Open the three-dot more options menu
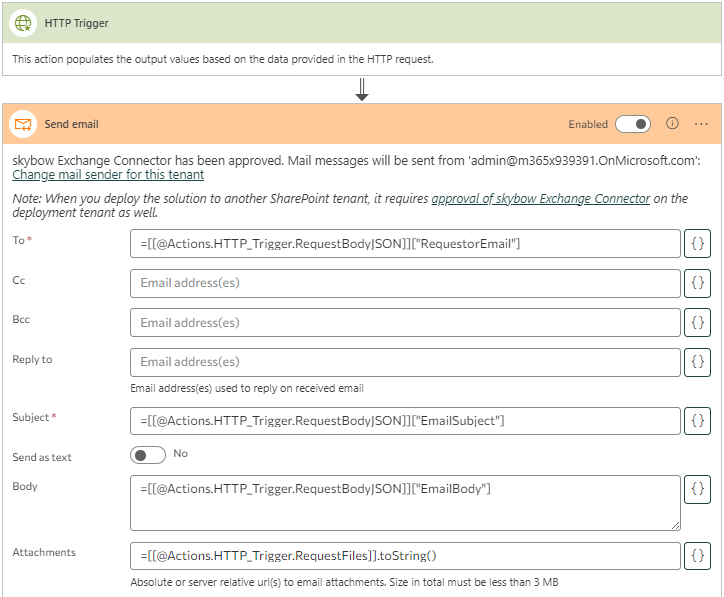The image size is (724, 597). pyautogui.click(x=701, y=124)
